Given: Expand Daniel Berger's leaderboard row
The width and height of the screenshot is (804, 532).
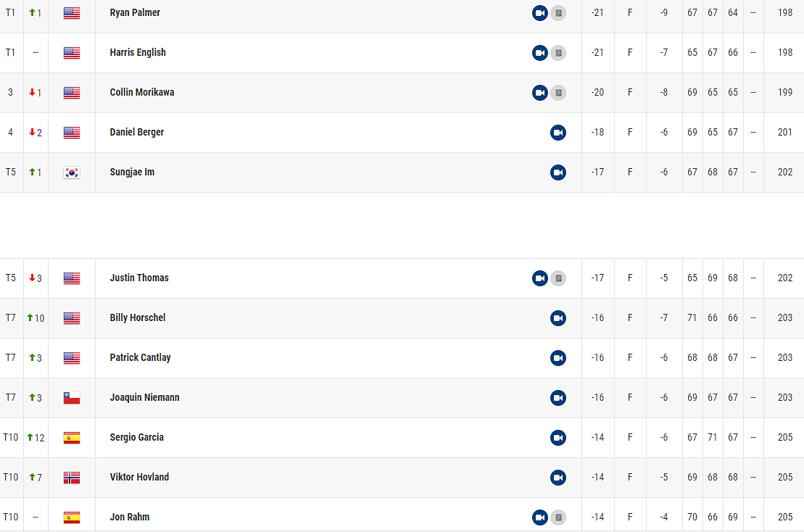Looking at the screenshot, I should click(x=326, y=133).
